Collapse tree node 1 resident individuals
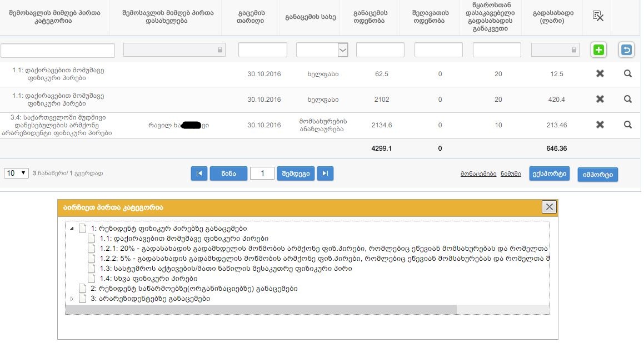This screenshot has height=347, width=644. [x=72, y=229]
